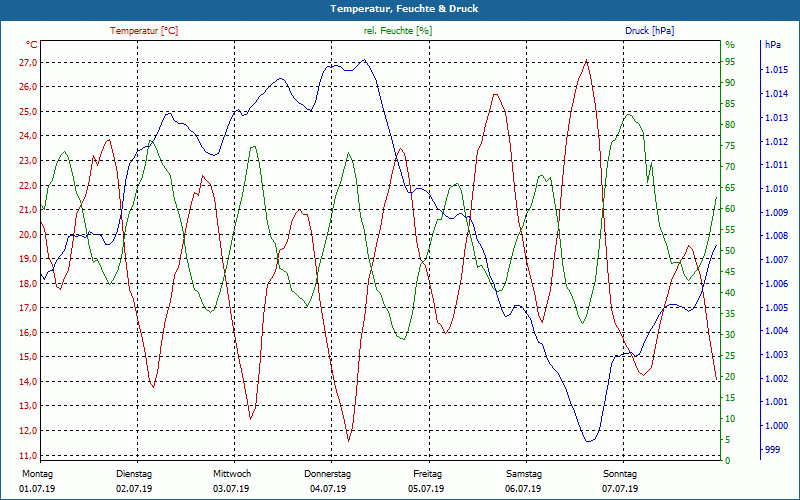Click the '60' humidity axis value
Image resolution: width=800 pixels, height=500 pixels.
(730, 209)
